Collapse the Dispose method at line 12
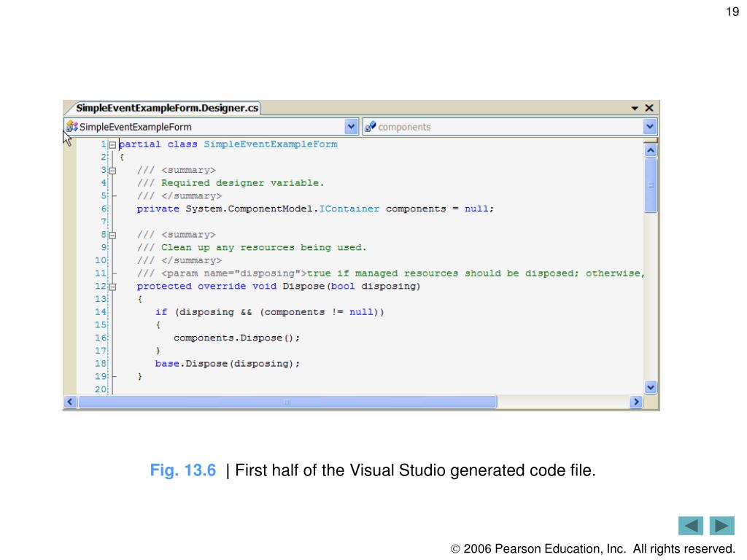Image resolution: width=747 pixels, height=560 pixels. tap(112, 287)
